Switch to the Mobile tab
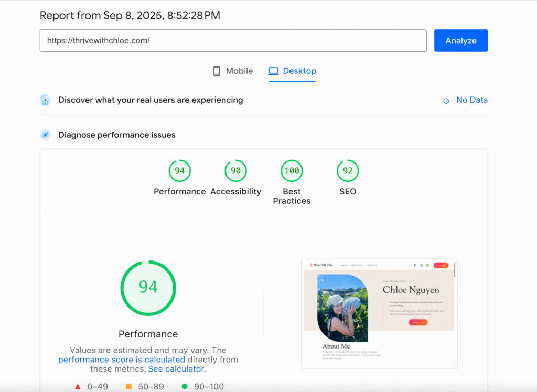The height and width of the screenshot is (392, 537). pos(239,71)
